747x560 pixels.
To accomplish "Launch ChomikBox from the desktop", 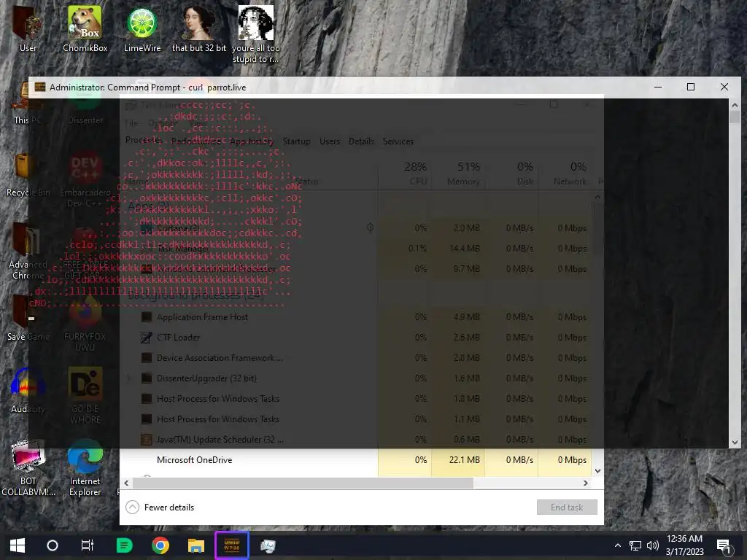I will (85, 28).
